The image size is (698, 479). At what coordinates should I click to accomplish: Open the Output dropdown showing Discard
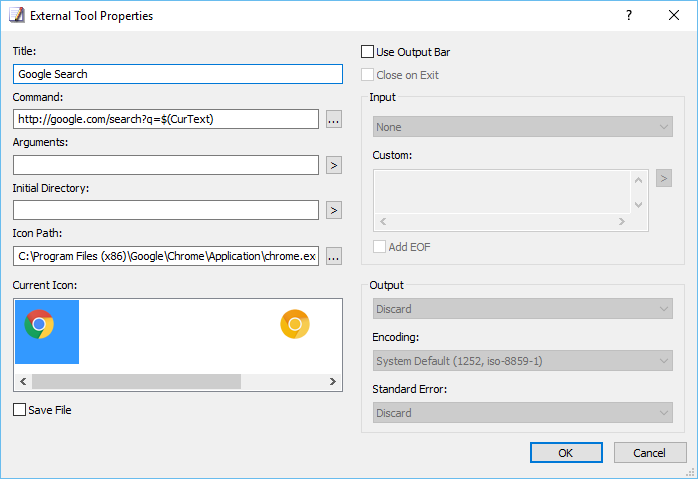(523, 309)
